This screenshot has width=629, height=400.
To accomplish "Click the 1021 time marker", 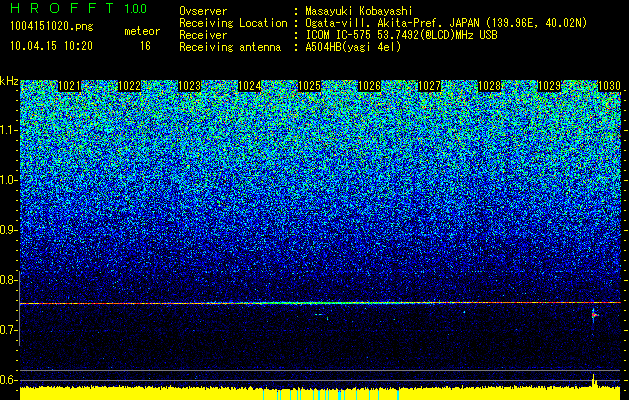I will click(69, 86).
